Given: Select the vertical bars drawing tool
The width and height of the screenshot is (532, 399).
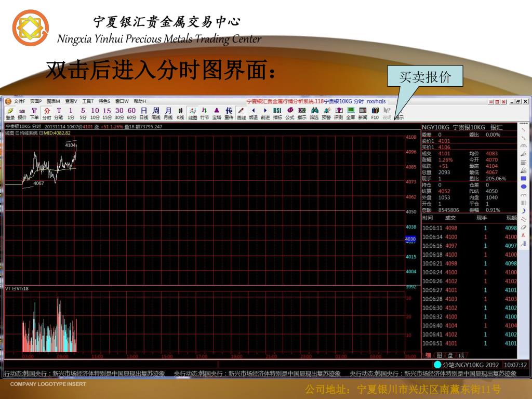Looking at the screenshot, I should tap(524, 203).
